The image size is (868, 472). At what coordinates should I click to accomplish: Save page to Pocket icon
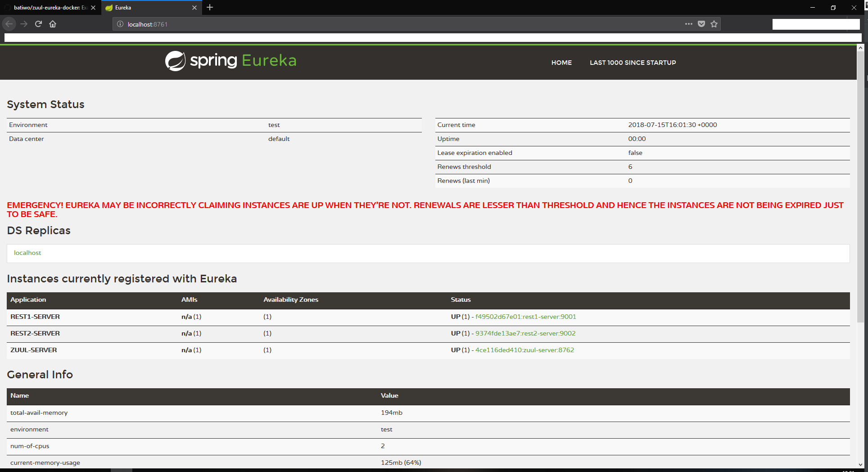[x=701, y=24]
